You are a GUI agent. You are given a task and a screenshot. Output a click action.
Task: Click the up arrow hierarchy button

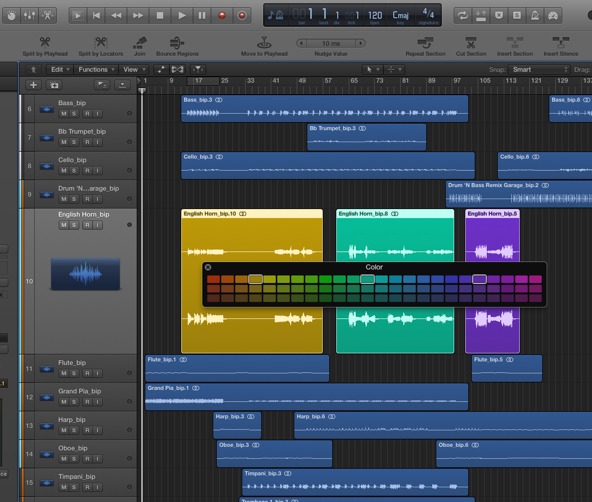(x=33, y=69)
